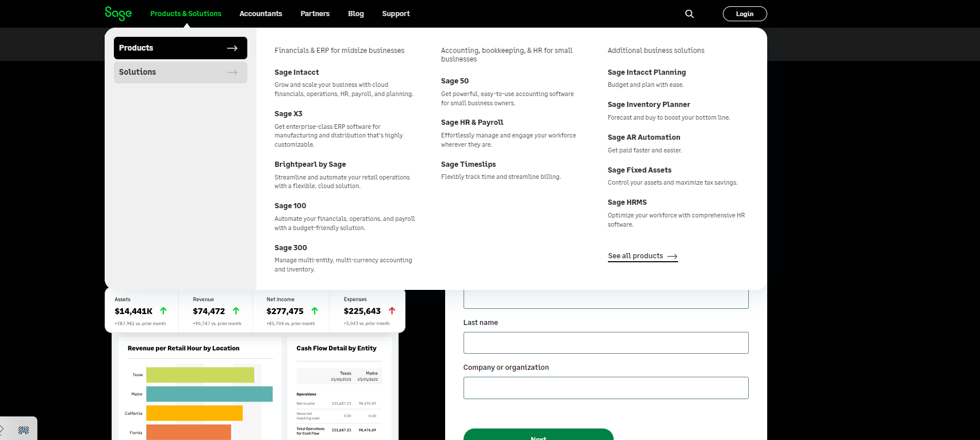
Task: Open the search magnifier icon
Action: click(689, 14)
